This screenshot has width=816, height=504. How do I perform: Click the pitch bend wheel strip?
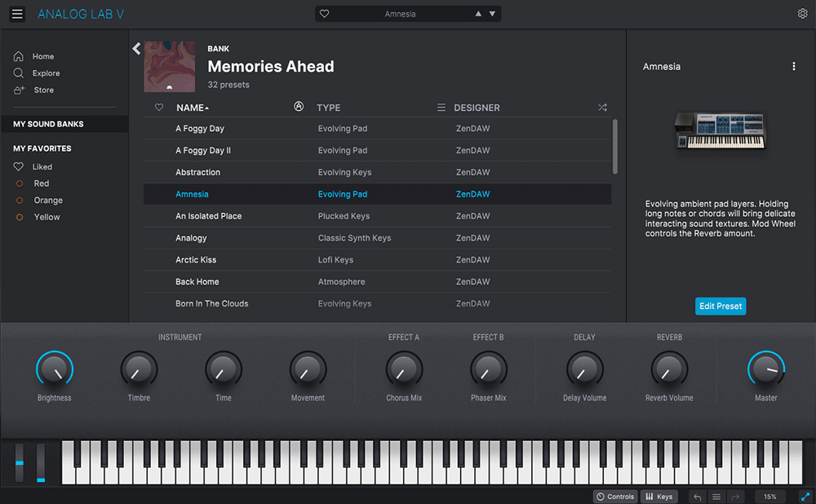[20, 462]
